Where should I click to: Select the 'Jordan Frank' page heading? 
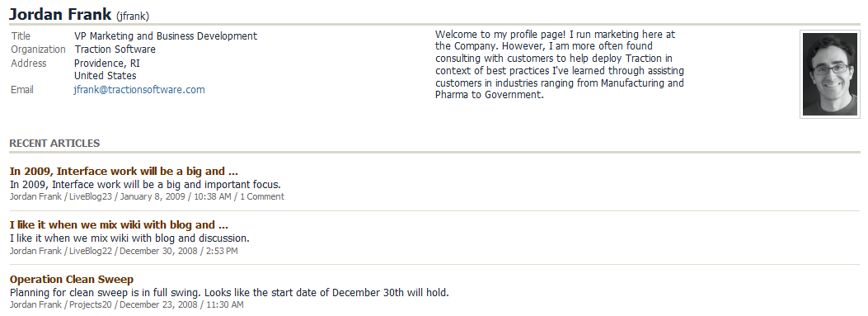coord(60,14)
